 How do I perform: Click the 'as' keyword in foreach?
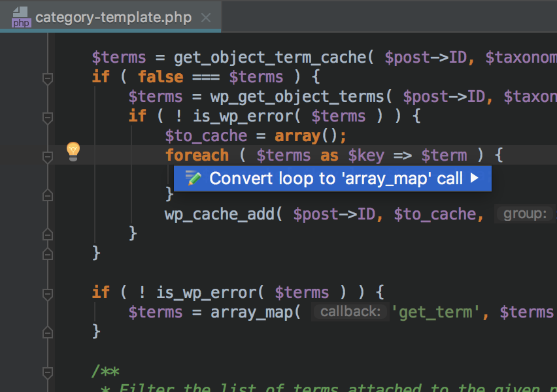tap(329, 156)
